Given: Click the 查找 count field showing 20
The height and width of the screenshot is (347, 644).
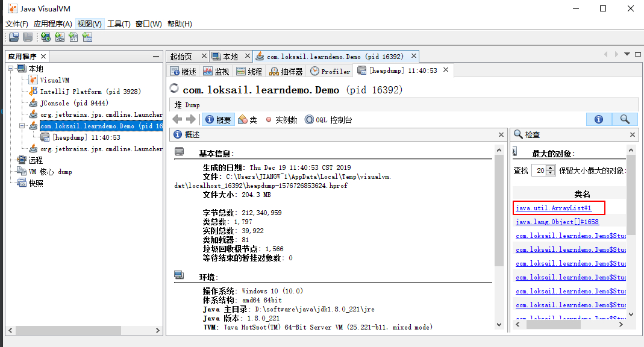Looking at the screenshot, I should click(x=539, y=170).
